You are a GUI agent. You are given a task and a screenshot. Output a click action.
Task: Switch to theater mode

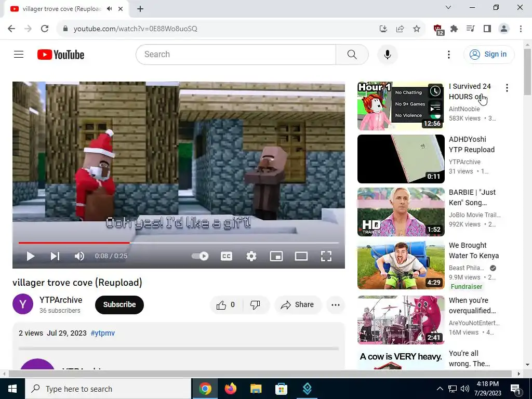point(301,256)
